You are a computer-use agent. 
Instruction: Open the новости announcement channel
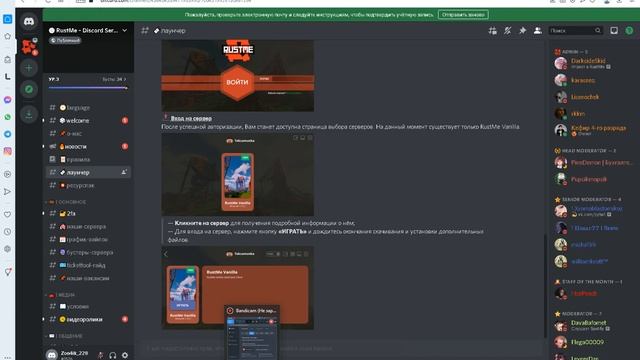point(88,146)
